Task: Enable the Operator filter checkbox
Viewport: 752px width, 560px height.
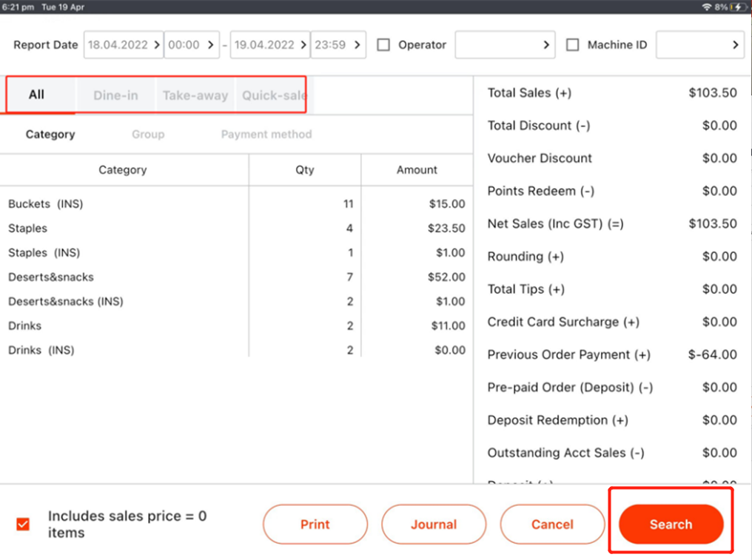Action: point(383,45)
